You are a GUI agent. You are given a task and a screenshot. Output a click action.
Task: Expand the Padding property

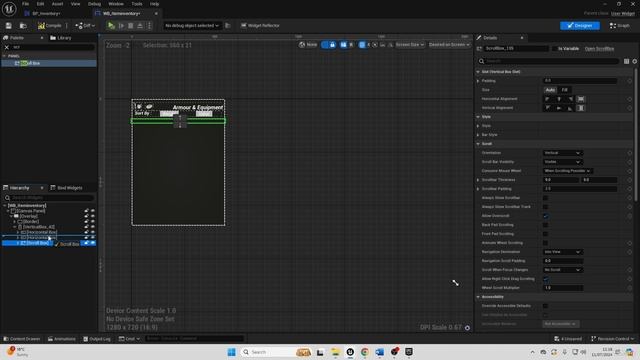[x=478, y=81]
